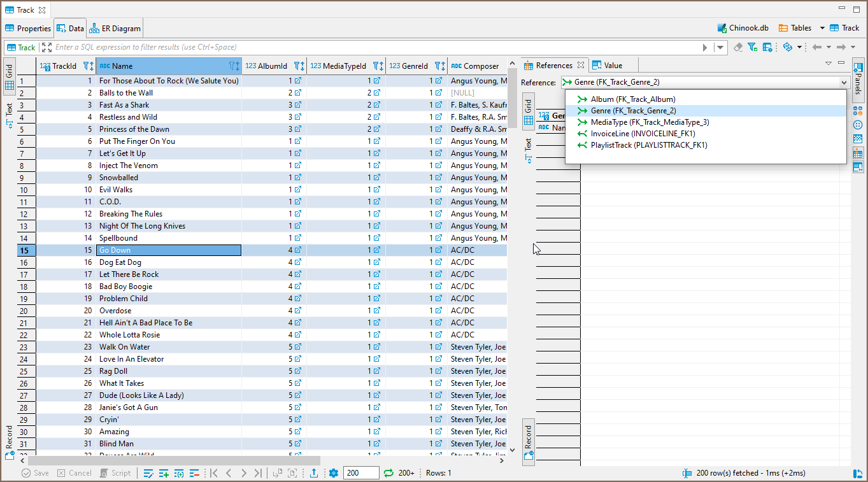Open the custom filters funnel icon
Screen dimensions: 868x482
[x=752, y=47]
